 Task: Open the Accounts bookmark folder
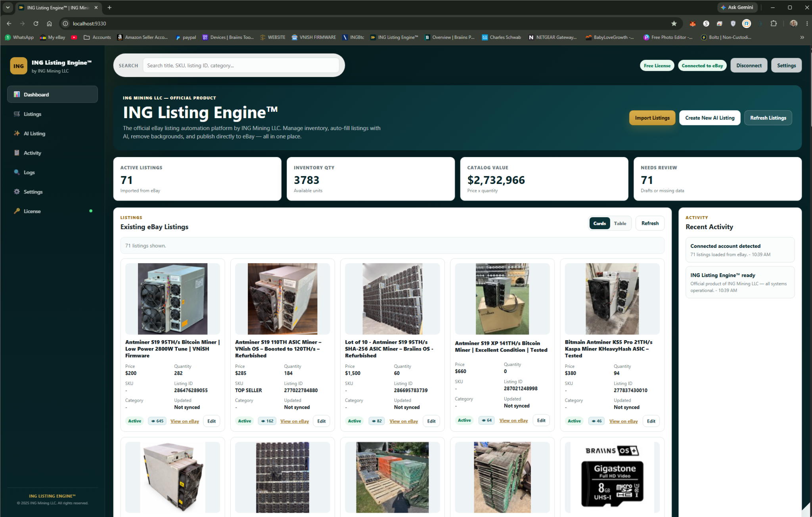[x=97, y=37]
